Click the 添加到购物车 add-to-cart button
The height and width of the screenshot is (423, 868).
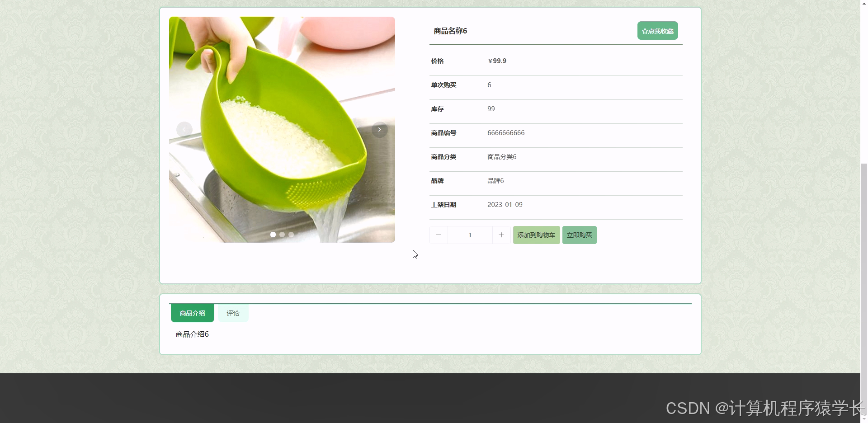(536, 235)
